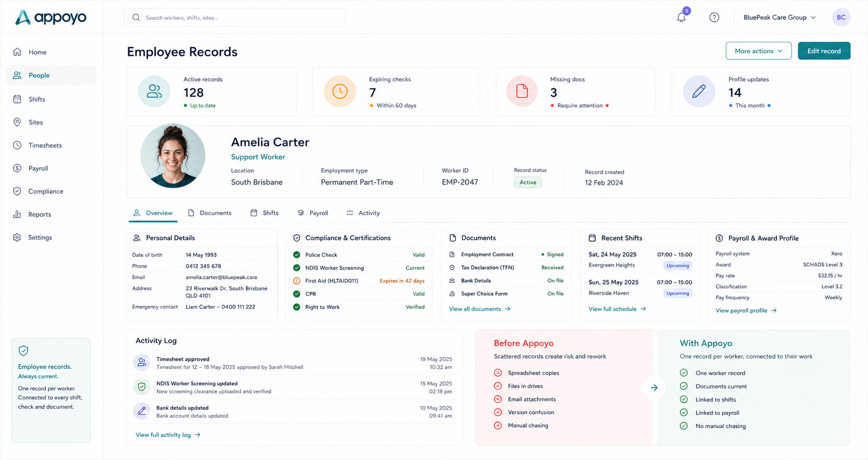The height and width of the screenshot is (460, 868).
Task: Expand the More actions dropdown
Action: [x=758, y=51]
